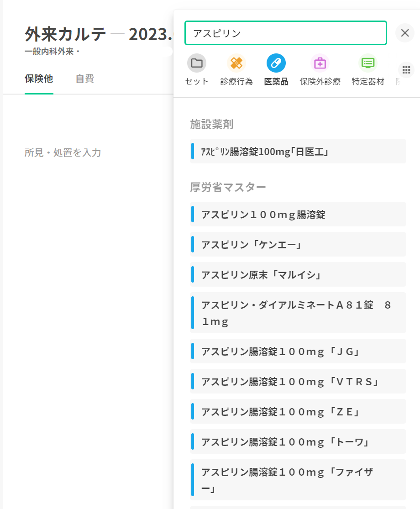Select the 医薬品 pill icon
The height and width of the screenshot is (509, 420).
(276, 63)
